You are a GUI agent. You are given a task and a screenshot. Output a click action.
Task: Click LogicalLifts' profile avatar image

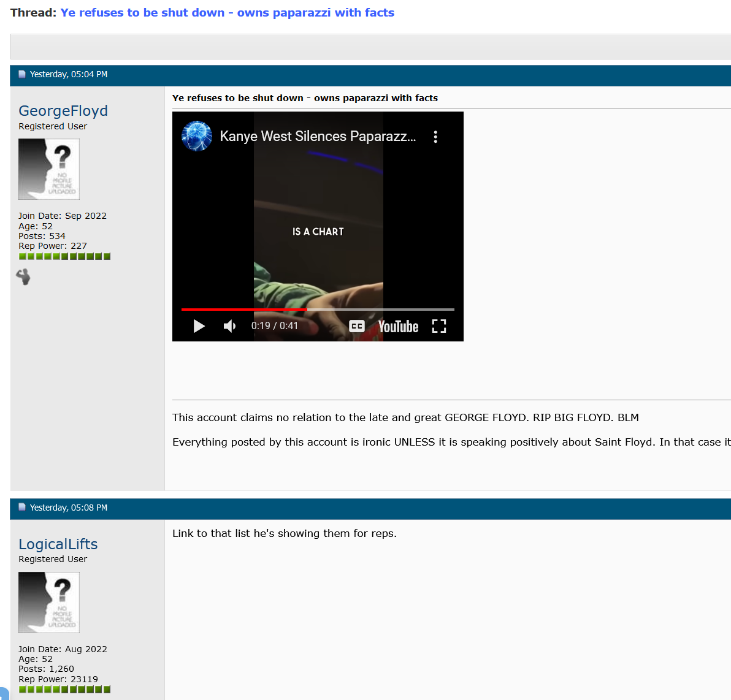click(x=49, y=602)
